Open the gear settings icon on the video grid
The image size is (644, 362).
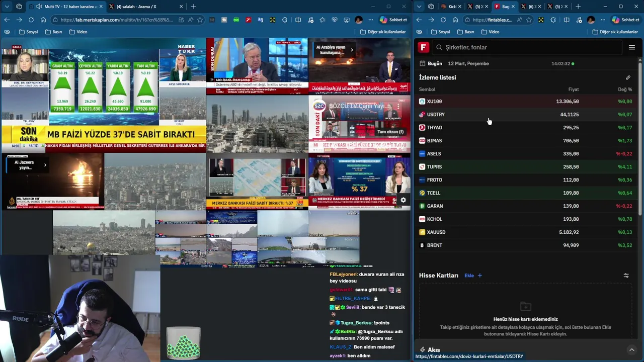coord(403,200)
